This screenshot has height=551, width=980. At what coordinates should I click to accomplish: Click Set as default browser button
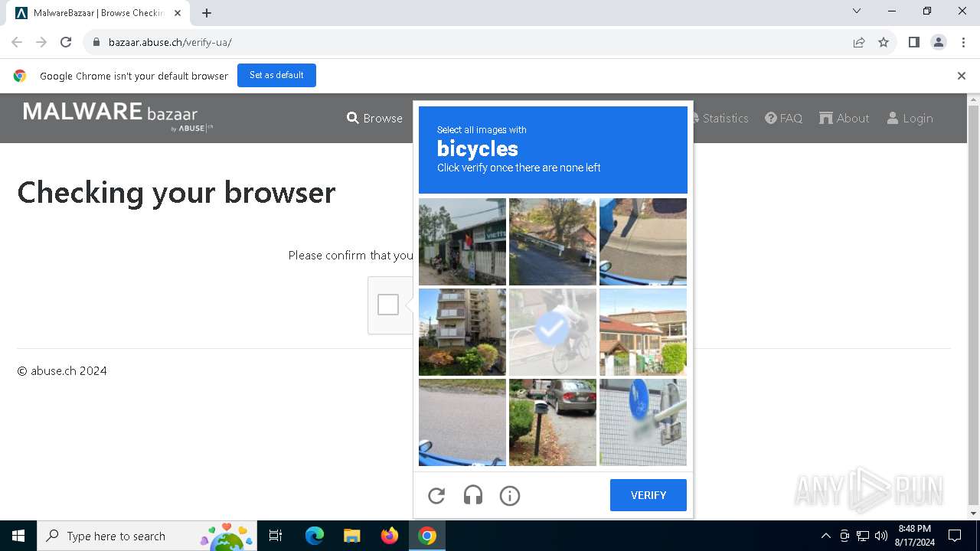point(276,75)
